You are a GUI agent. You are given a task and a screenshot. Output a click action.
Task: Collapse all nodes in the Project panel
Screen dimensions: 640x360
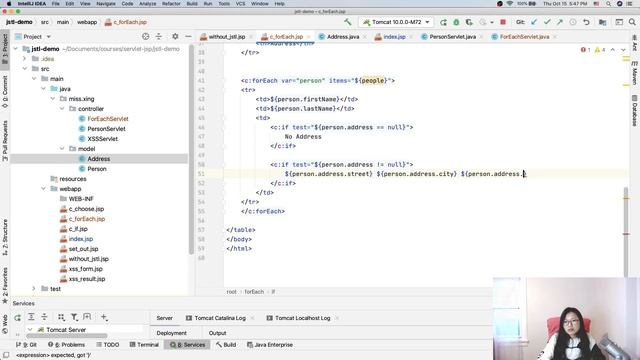[158, 37]
